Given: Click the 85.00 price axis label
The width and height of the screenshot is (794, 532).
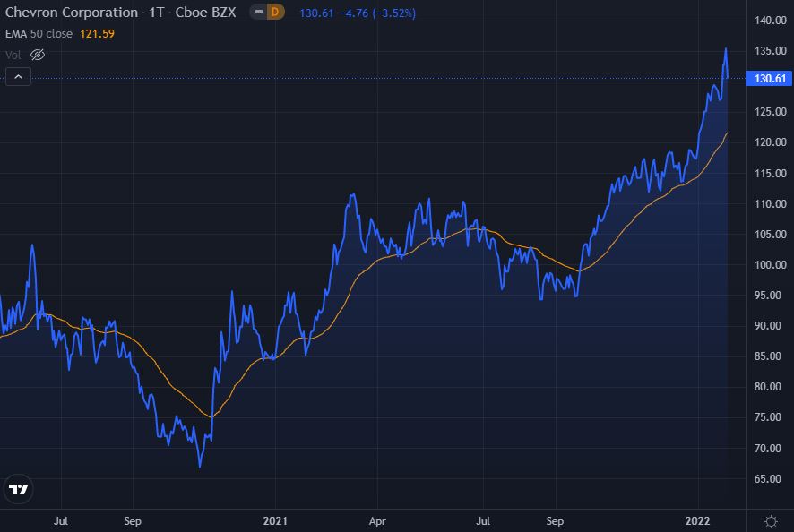Looking at the screenshot, I should (x=770, y=356).
